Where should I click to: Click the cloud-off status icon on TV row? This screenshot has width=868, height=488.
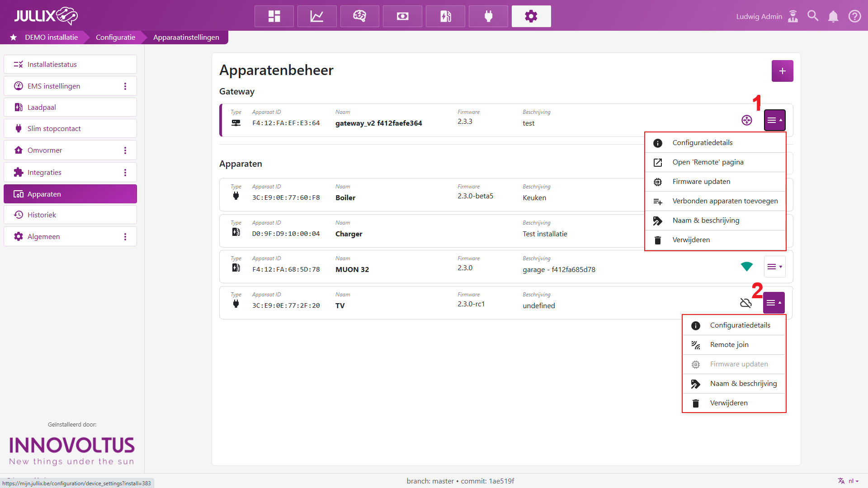pos(745,303)
